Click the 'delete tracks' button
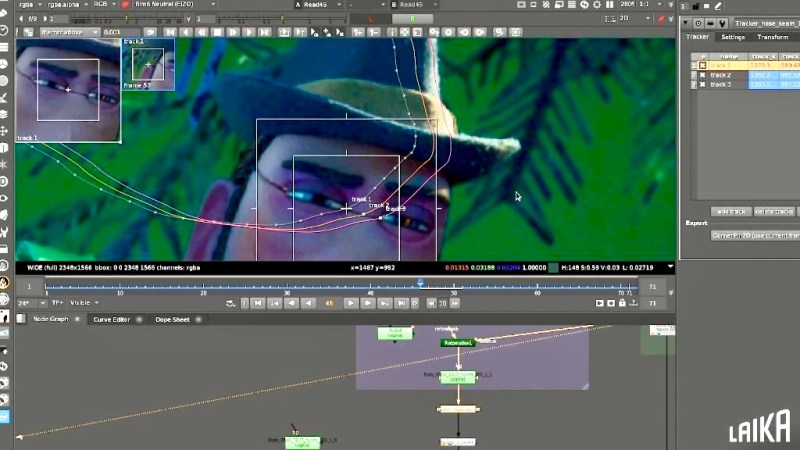The image size is (800, 450). click(774, 211)
